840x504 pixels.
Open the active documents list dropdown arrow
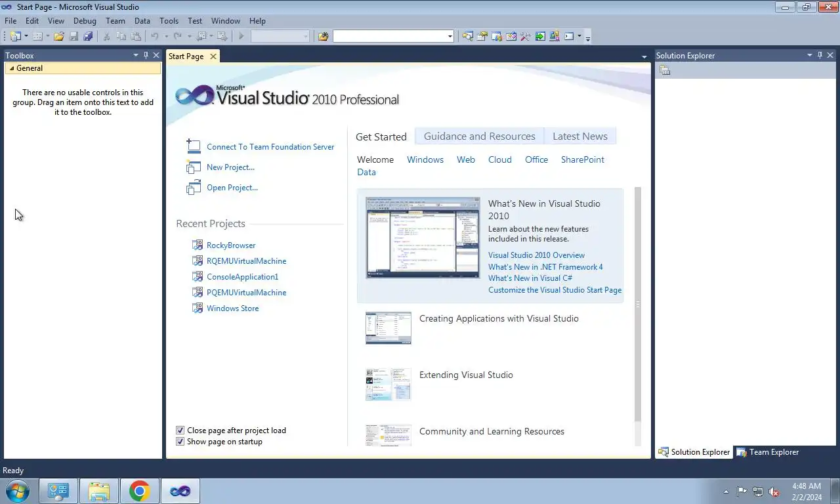point(644,57)
